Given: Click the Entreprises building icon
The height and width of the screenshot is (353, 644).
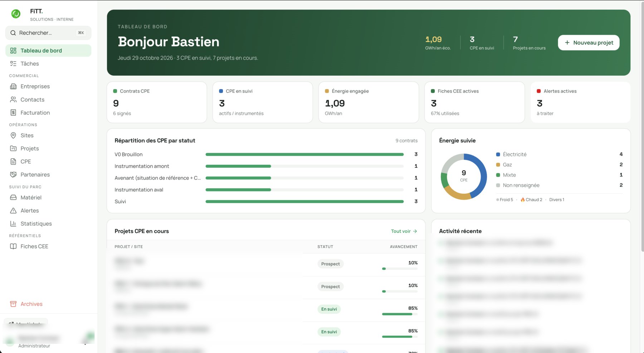Looking at the screenshot, I should [x=13, y=86].
